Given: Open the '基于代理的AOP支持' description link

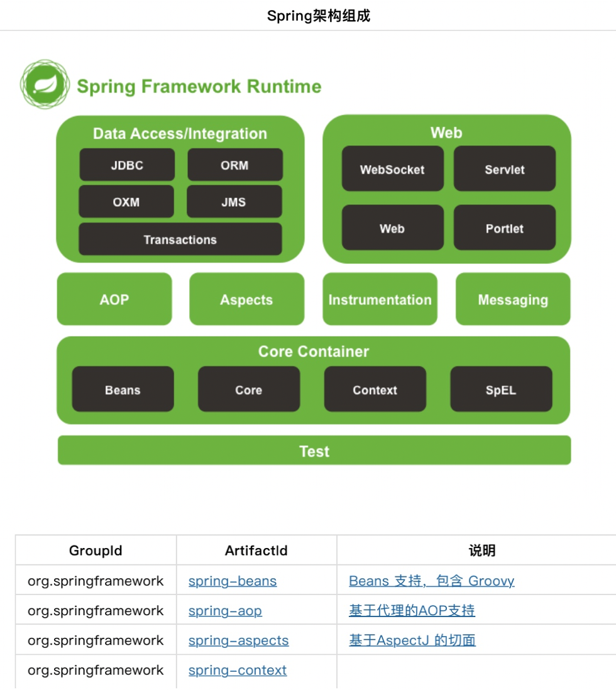Looking at the screenshot, I should click(x=412, y=610).
